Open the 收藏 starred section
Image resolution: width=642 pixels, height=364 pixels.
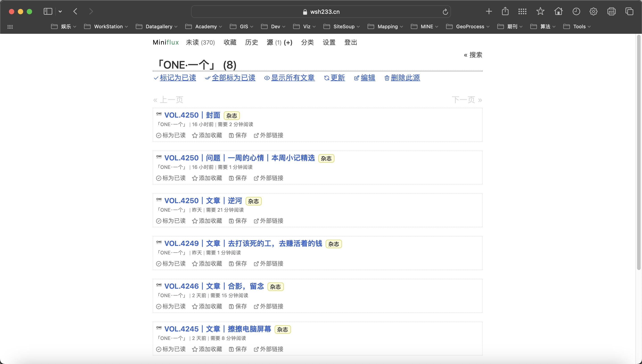[230, 43]
